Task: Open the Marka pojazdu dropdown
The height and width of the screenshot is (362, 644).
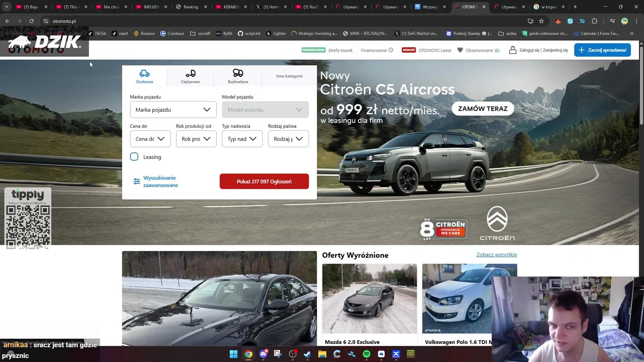Action: point(173,110)
